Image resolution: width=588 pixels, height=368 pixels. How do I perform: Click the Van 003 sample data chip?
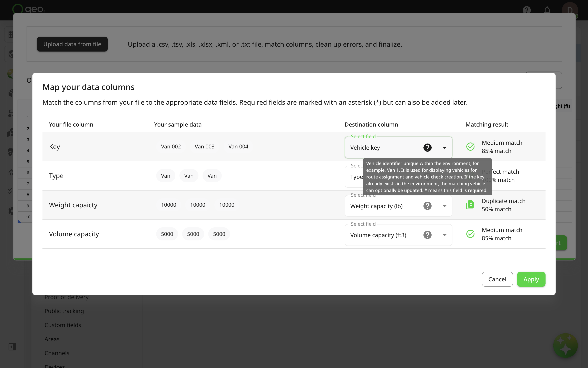coord(205,147)
